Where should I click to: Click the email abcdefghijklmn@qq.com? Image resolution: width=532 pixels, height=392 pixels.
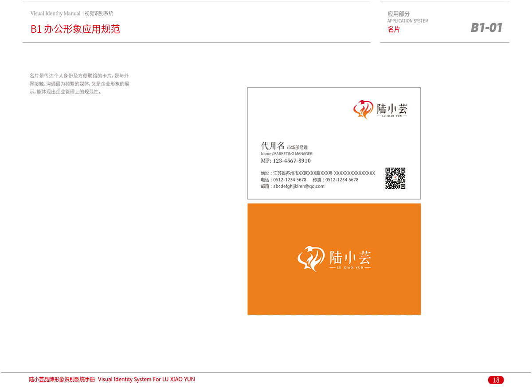point(298,187)
